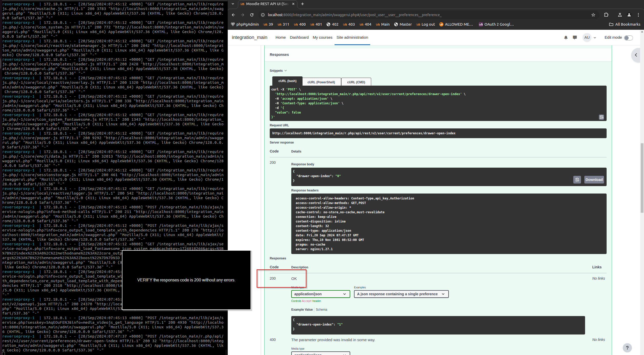This screenshot has height=355, width=644.
Task: Open a new browser tab
Action: pos(303,4)
